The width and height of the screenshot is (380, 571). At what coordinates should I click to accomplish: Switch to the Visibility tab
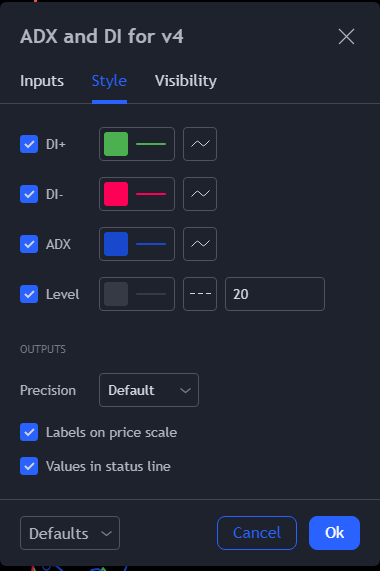(x=186, y=81)
